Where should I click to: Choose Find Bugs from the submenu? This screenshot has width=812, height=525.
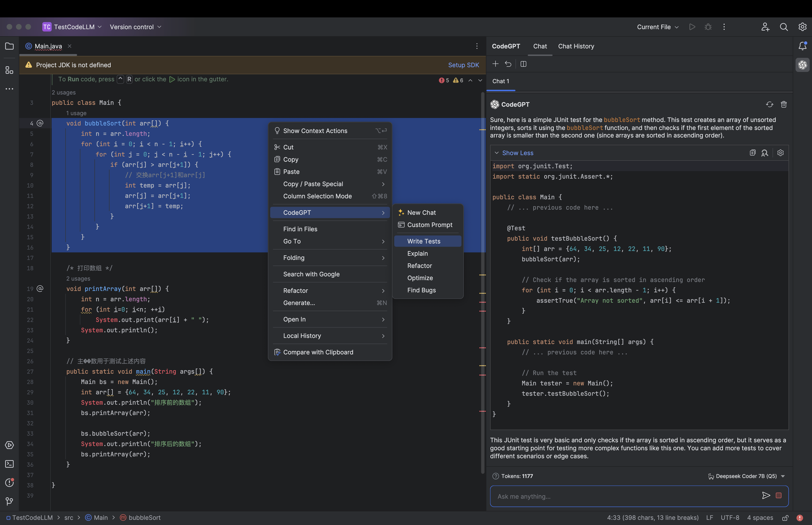pyautogui.click(x=421, y=290)
